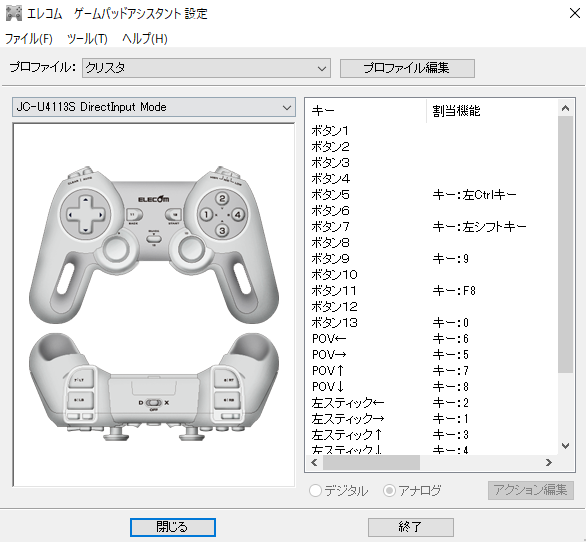Select the ボタン1 row
This screenshot has height=542, width=586.
pyautogui.click(x=432, y=131)
